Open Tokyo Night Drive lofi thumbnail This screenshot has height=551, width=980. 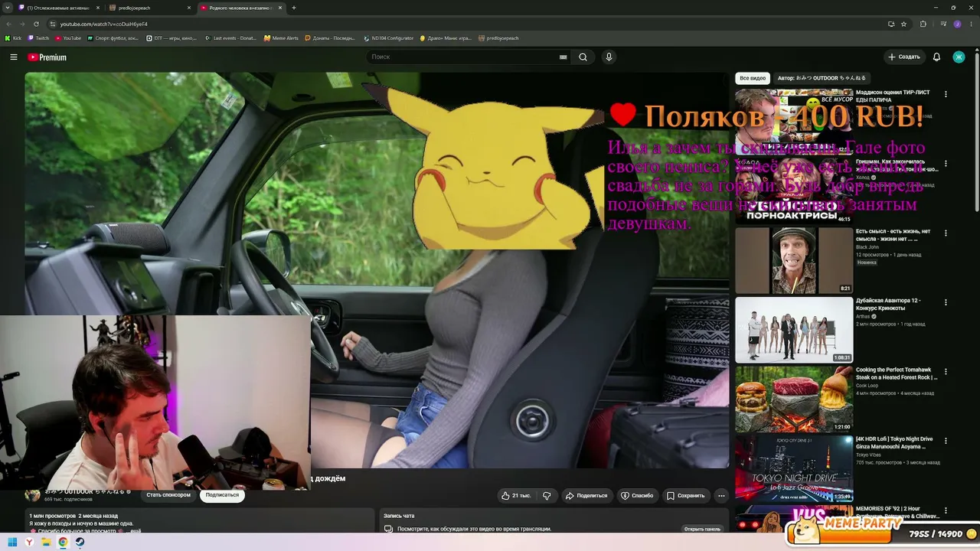(x=794, y=468)
